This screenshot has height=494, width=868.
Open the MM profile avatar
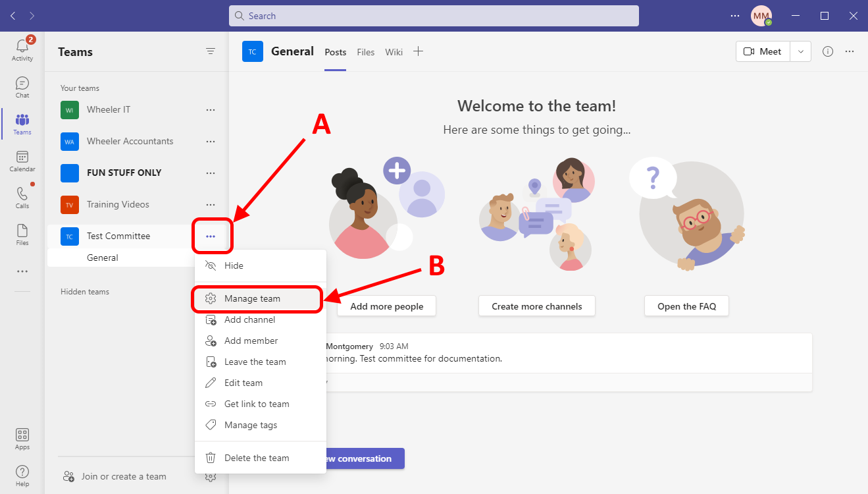pyautogui.click(x=761, y=16)
